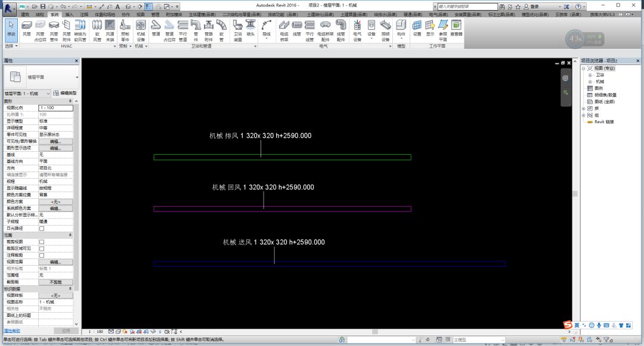Screen dimensions: 644x346
Task: Open the 插入 ribbon tab
Action: point(69,14)
